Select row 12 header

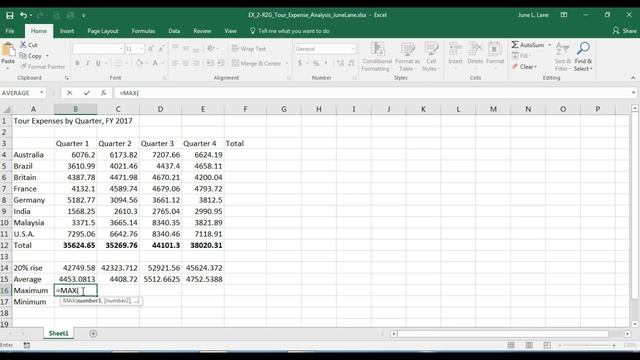5,245
